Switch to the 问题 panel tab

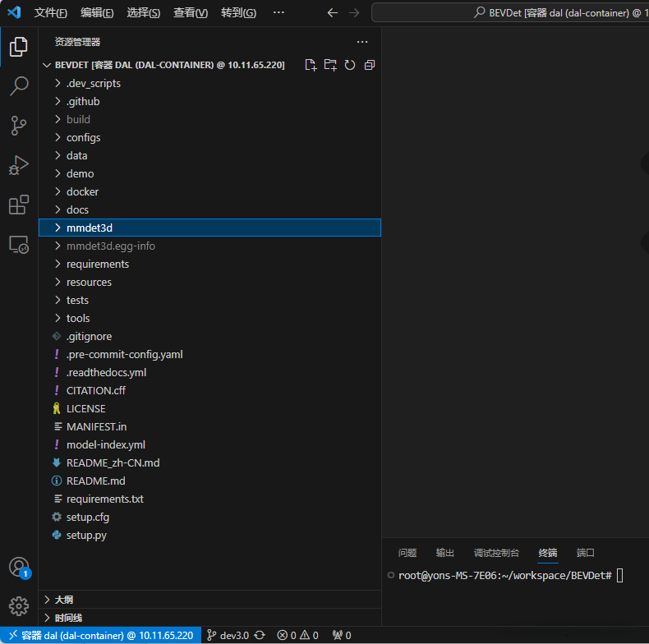[407, 553]
